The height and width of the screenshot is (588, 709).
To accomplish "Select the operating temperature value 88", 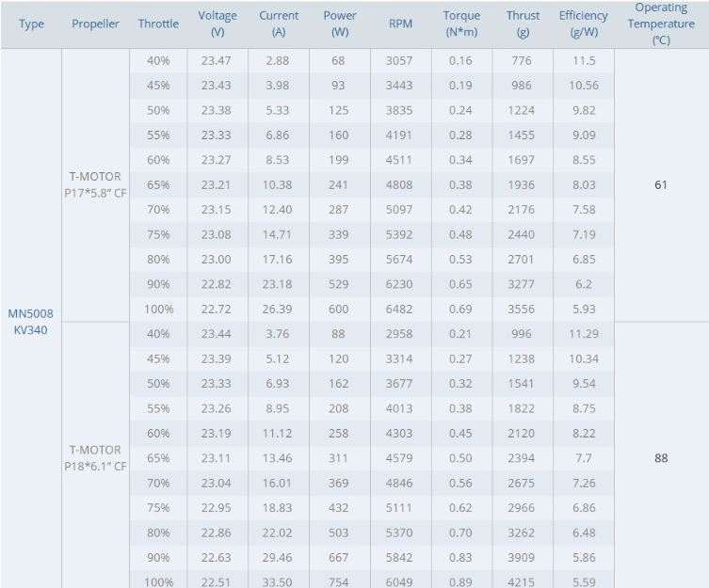I will (x=661, y=458).
